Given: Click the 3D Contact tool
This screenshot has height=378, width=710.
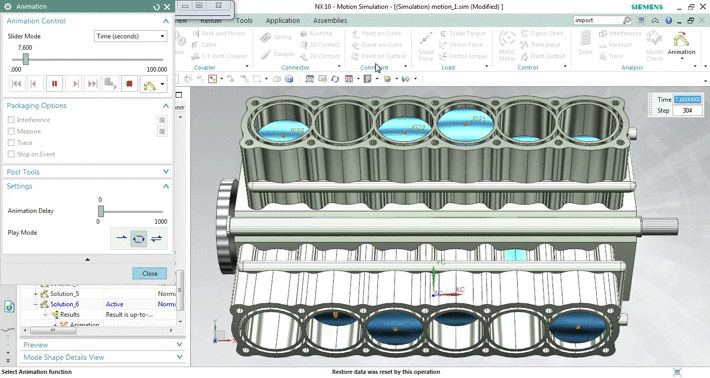Looking at the screenshot, I should click(x=320, y=45).
